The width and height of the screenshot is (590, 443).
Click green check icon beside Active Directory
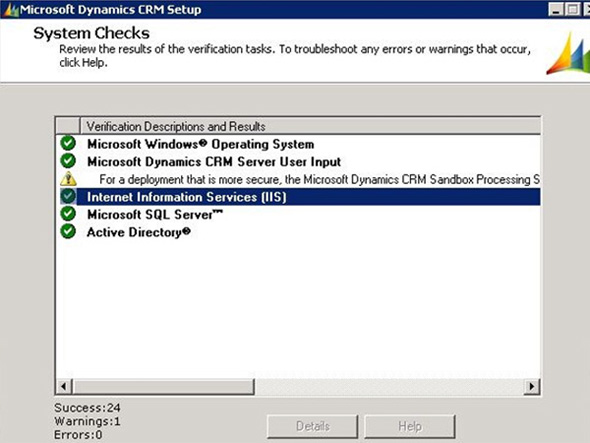pyautogui.click(x=68, y=231)
